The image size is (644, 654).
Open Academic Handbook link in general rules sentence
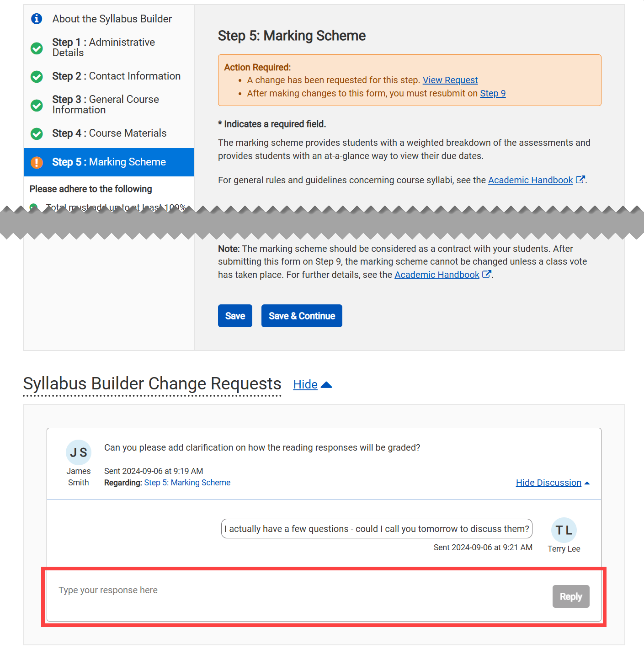point(530,180)
